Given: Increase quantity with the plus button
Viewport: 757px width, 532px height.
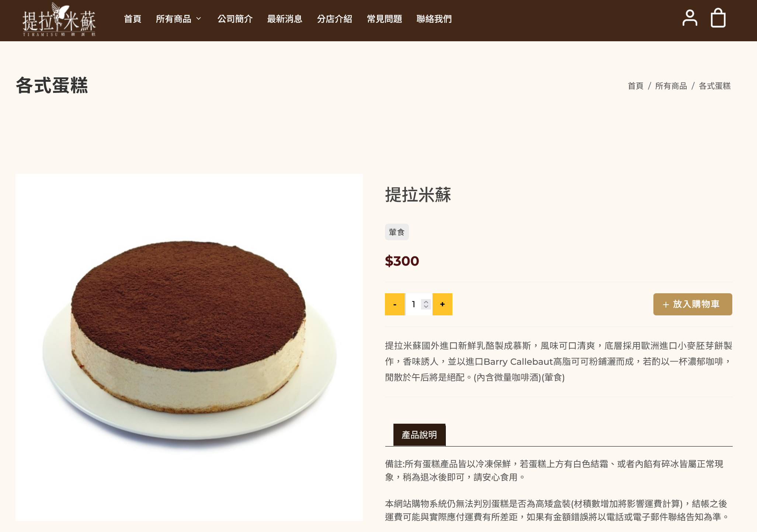Looking at the screenshot, I should (442, 304).
